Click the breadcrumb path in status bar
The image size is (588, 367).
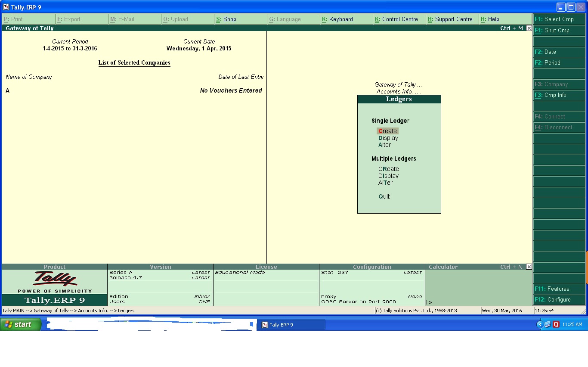68,311
